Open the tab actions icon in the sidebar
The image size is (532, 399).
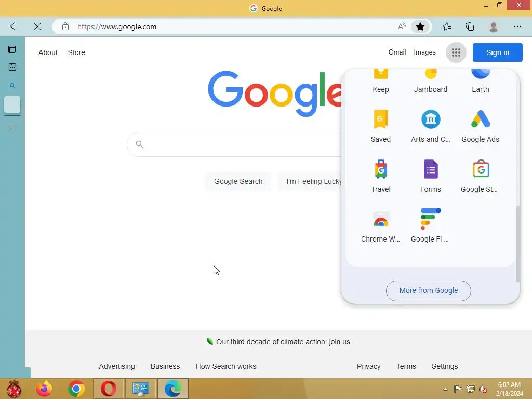click(12, 49)
